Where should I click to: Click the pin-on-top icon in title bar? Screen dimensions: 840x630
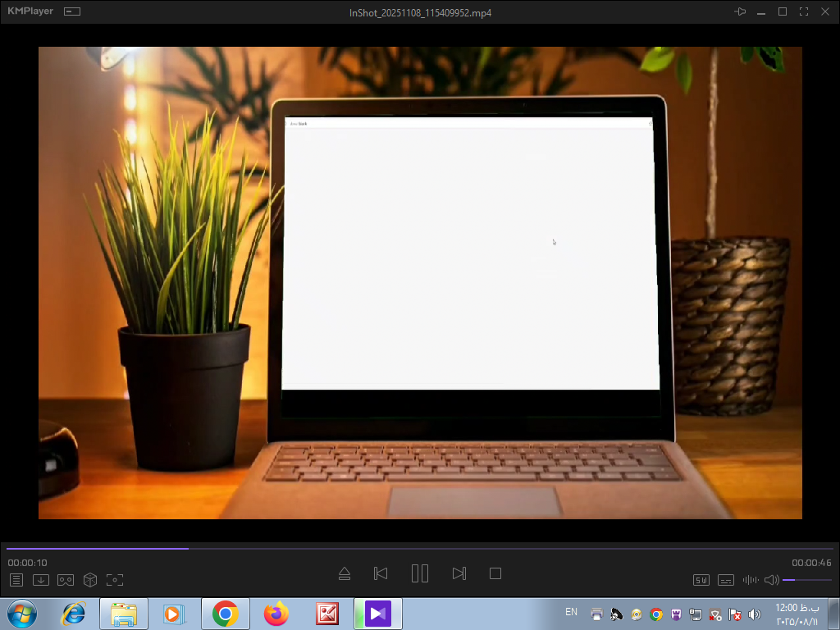(x=740, y=11)
